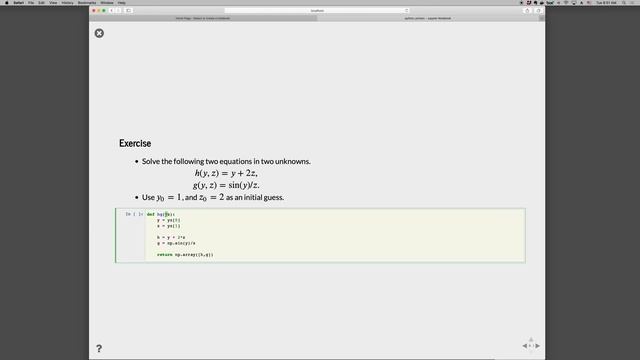Open the Window menu
The height and width of the screenshot is (360, 640).
click(107, 2)
